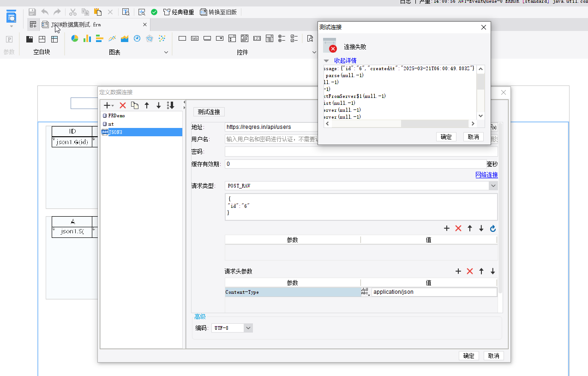The width and height of the screenshot is (588, 376).
Task: Sort the data connections list
Action: pyautogui.click(x=171, y=105)
